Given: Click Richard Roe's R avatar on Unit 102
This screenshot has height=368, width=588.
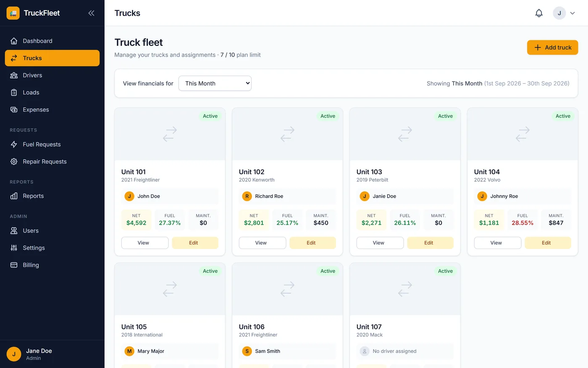Looking at the screenshot, I should point(247,196).
